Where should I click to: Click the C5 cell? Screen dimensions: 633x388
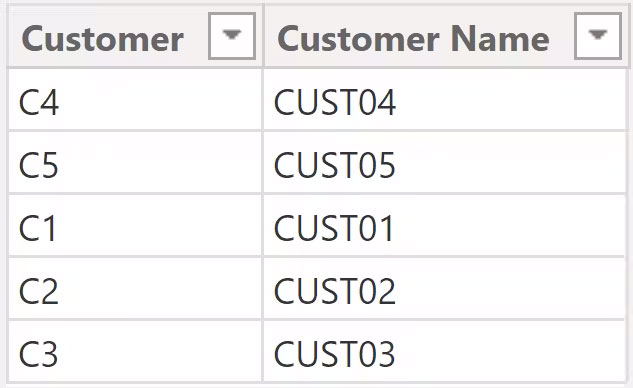135,163
